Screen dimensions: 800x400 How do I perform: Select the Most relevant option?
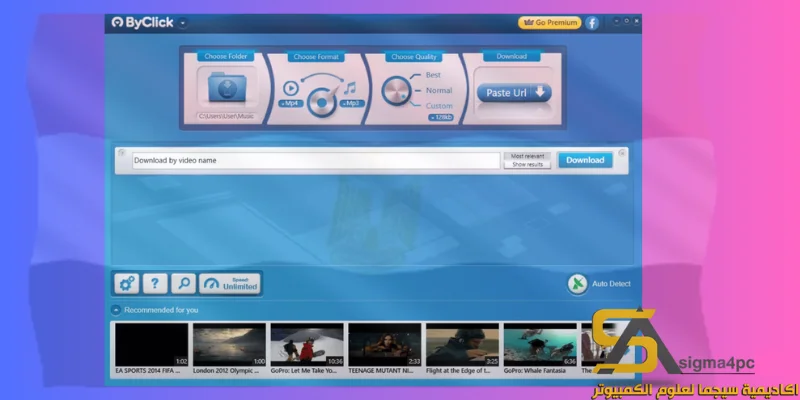(527, 156)
